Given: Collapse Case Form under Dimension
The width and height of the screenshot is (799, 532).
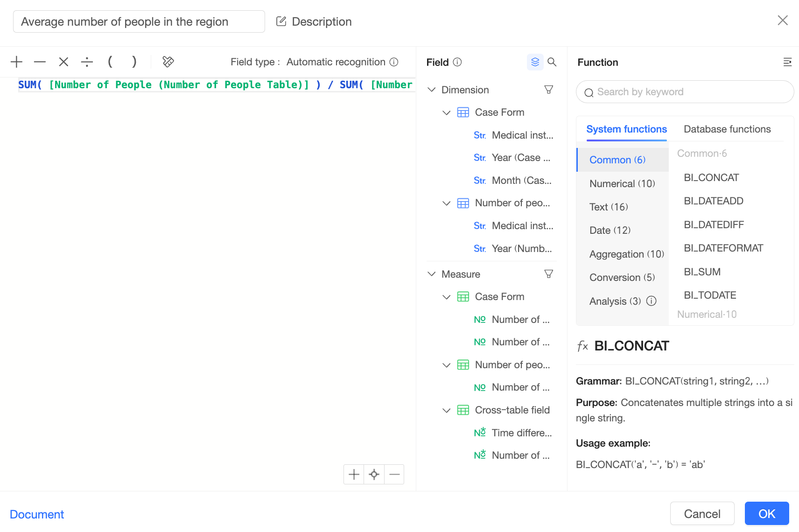Looking at the screenshot, I should [x=447, y=112].
